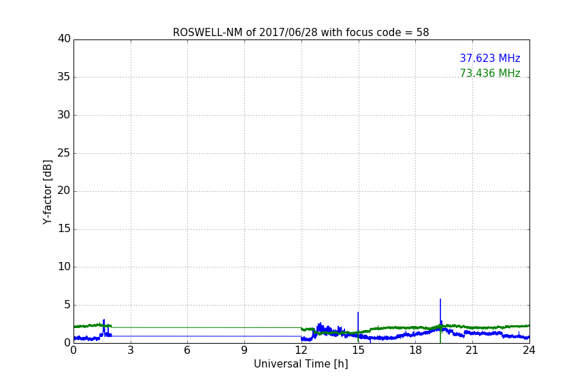Image resolution: width=588 pixels, height=392 pixels.
Task: Click the Universal Time [h] axis label
Action: click(301, 364)
